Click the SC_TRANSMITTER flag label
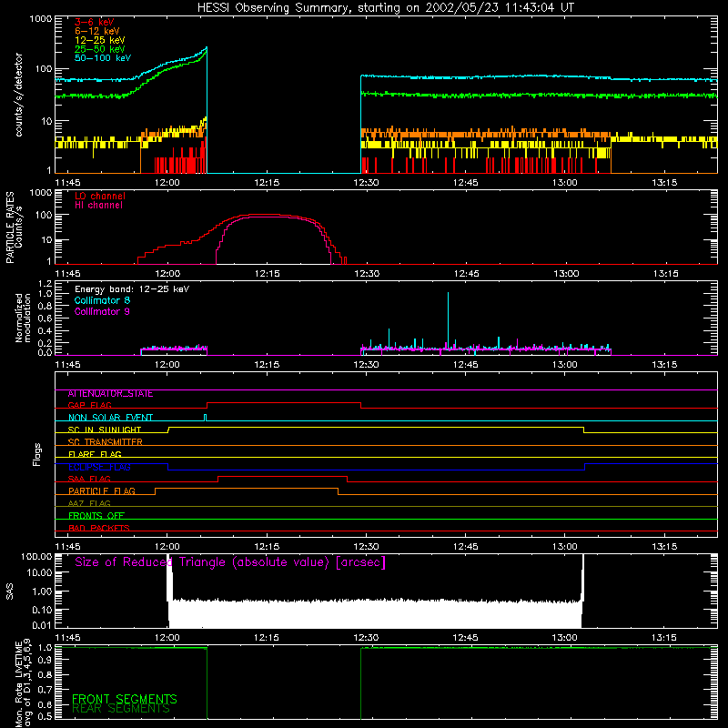The height and width of the screenshot is (728, 728). pos(105,442)
